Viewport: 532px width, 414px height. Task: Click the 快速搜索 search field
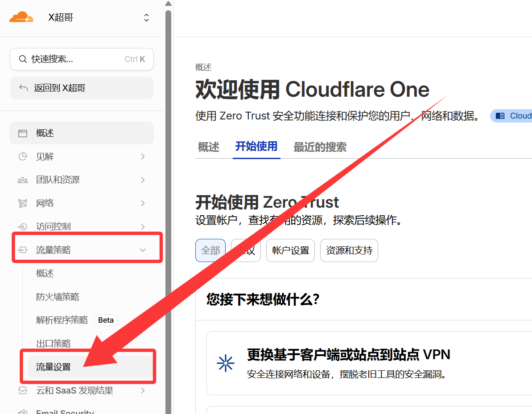point(82,59)
